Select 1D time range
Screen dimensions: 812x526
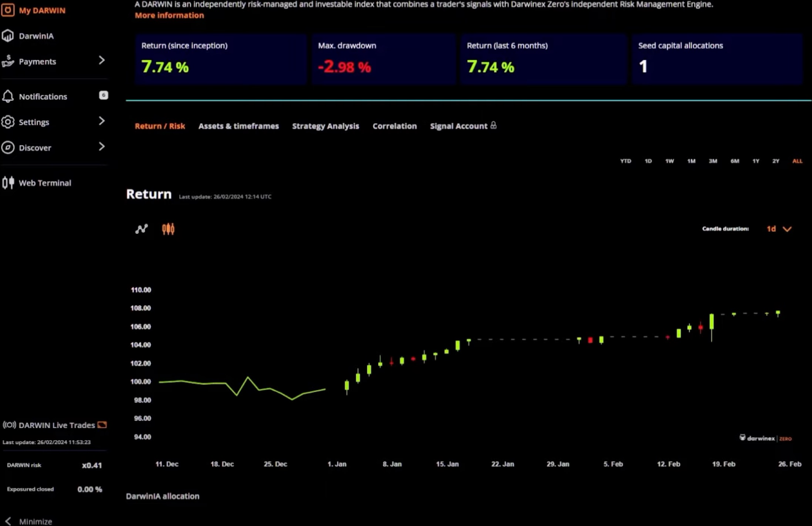pos(648,161)
